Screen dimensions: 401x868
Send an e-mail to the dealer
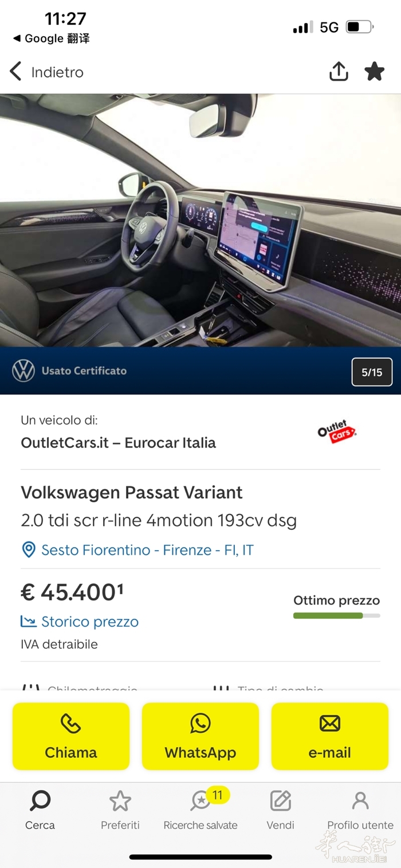click(x=330, y=736)
